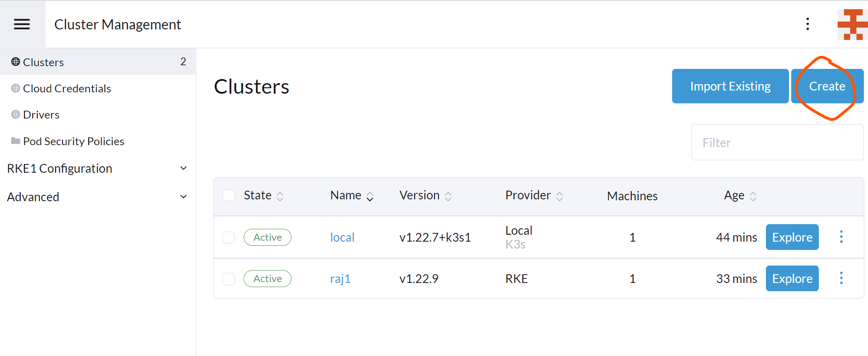868x356 pixels.
Task: Click the Create cluster button
Action: 827,86
